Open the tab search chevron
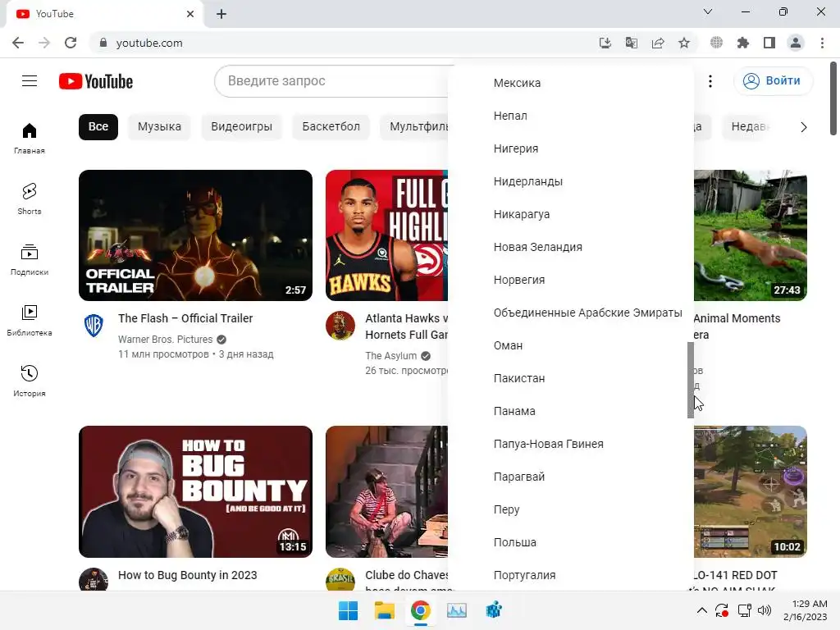The height and width of the screenshot is (630, 840). 708,11
